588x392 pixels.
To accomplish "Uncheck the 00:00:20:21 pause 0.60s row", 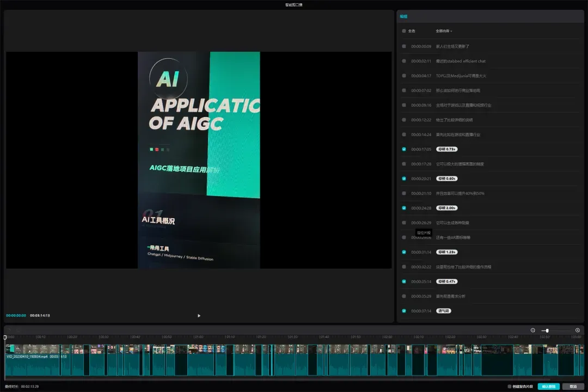I will click(404, 179).
